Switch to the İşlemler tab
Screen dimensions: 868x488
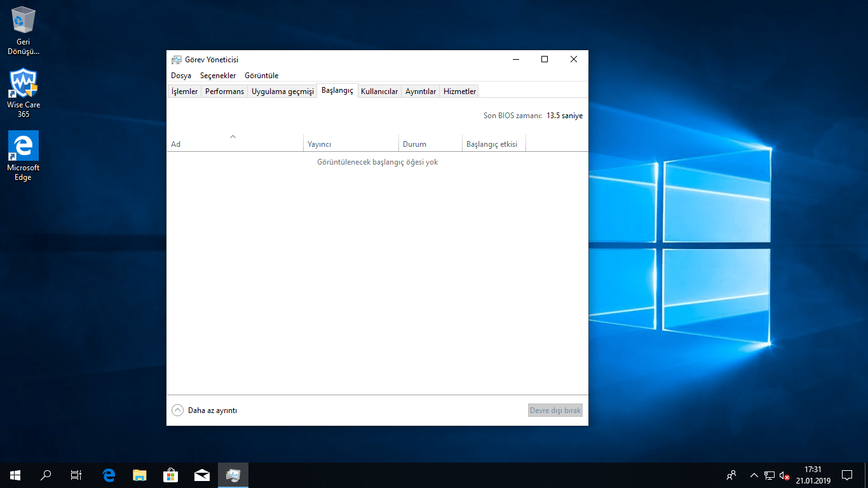click(184, 91)
